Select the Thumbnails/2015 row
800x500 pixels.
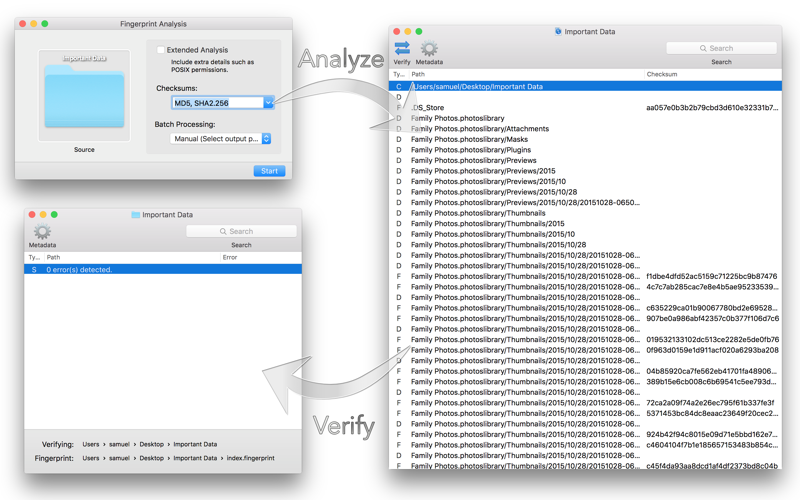pos(585,223)
